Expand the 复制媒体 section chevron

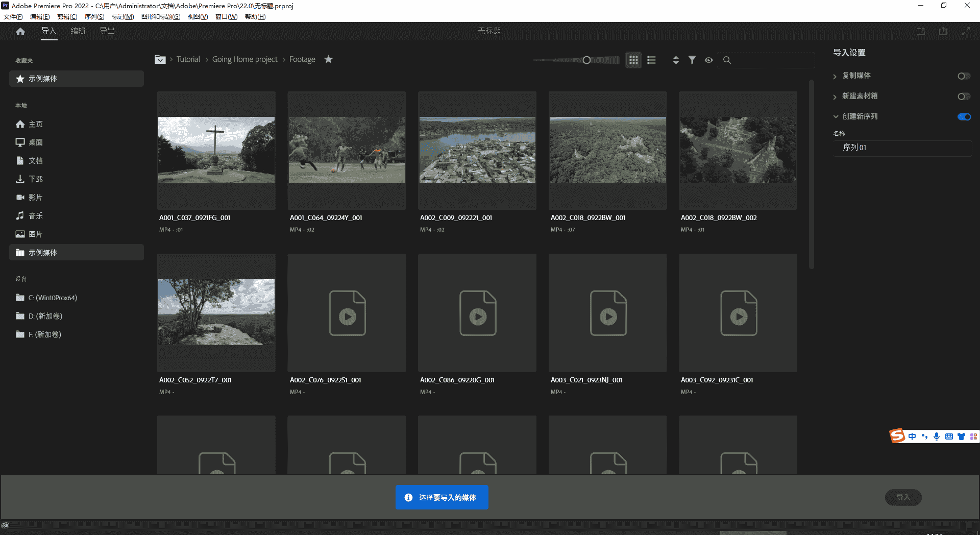coord(835,77)
